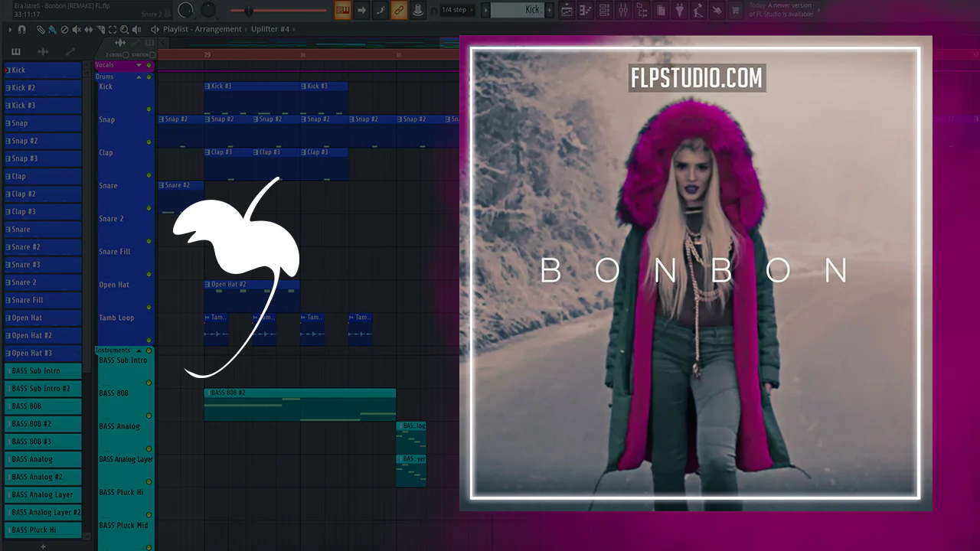Click the song position slider handle
Screen dimensions: 980x551
(x=248, y=10)
